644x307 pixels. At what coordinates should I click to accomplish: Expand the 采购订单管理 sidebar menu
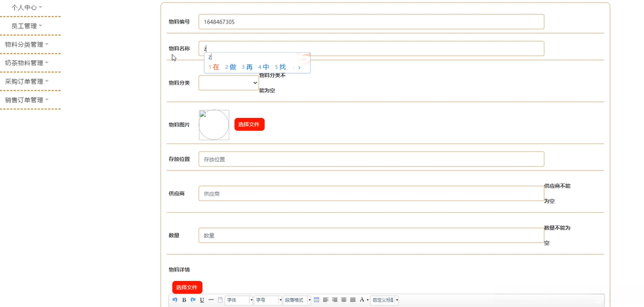point(27,81)
